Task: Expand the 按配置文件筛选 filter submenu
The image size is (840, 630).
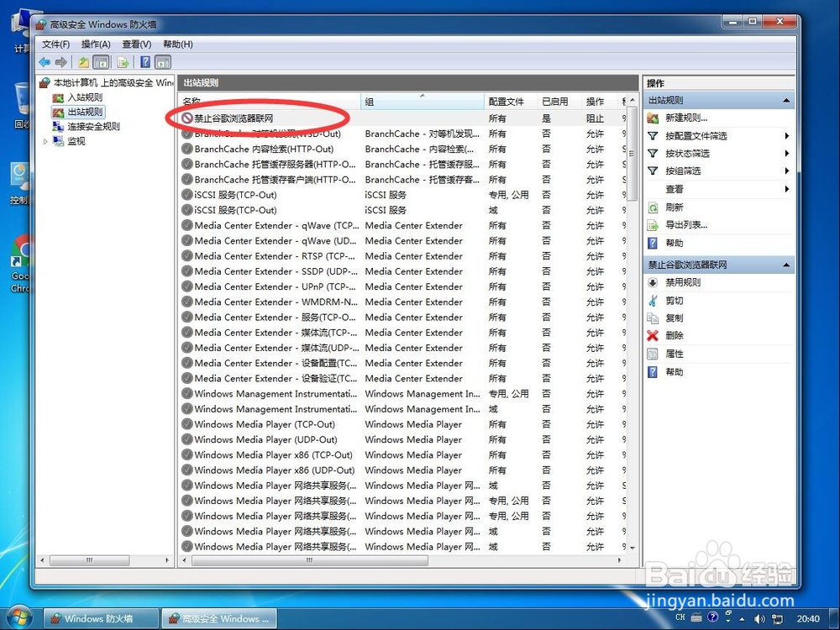Action: [787, 135]
